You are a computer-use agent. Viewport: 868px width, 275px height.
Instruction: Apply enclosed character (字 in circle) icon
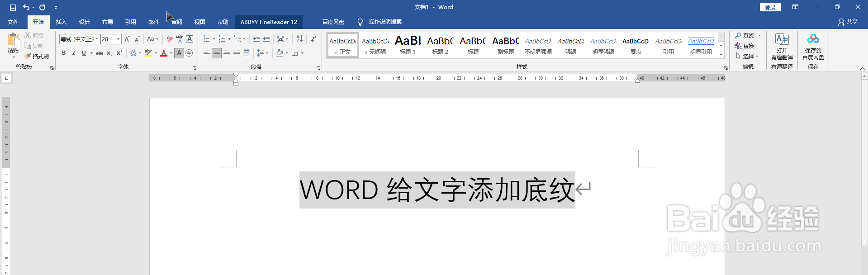(x=189, y=53)
